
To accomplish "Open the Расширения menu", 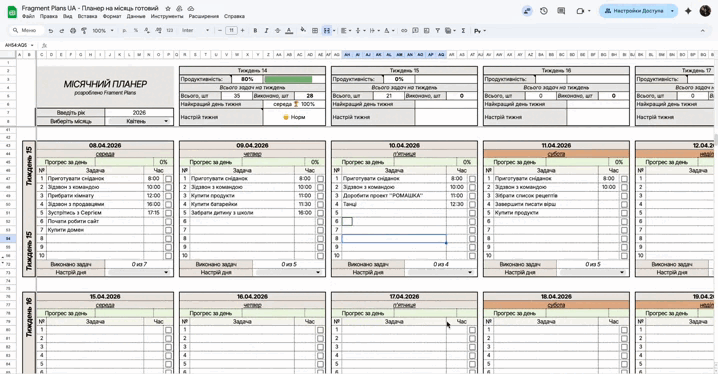I will tap(203, 16).
